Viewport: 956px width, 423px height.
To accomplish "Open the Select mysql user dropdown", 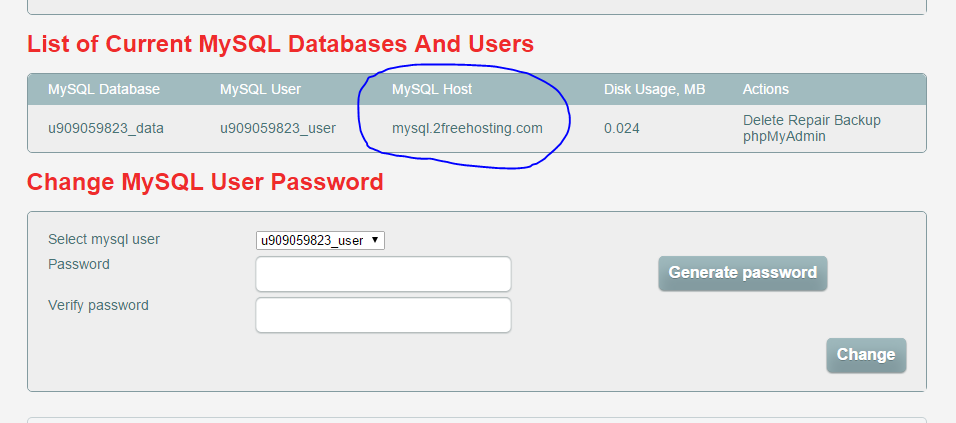I will click(x=320, y=240).
